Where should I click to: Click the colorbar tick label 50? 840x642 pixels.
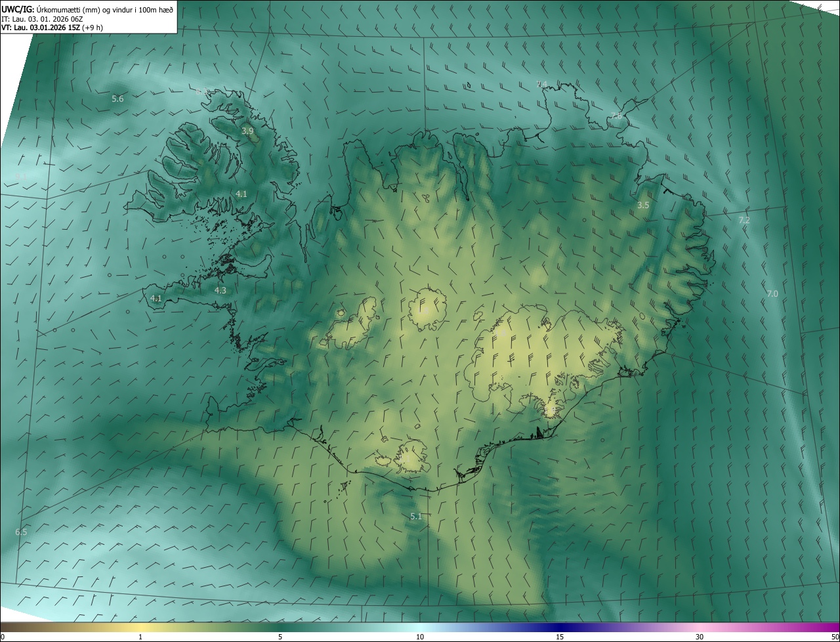835,637
